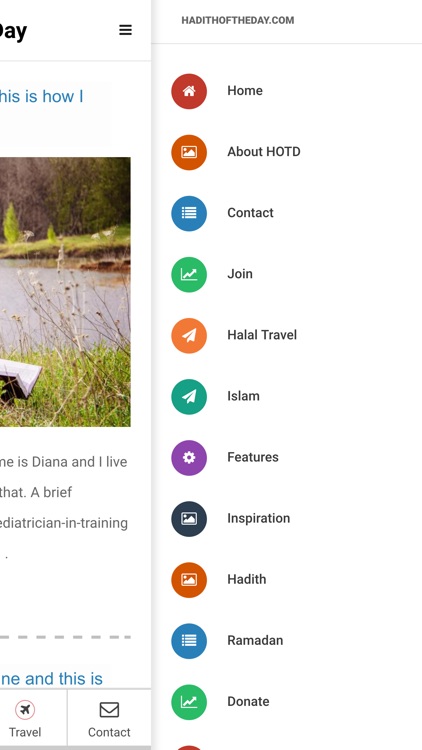Viewport: 422px width, 750px height.
Task: Click the blue Ramadan list icon
Action: pyautogui.click(x=189, y=641)
